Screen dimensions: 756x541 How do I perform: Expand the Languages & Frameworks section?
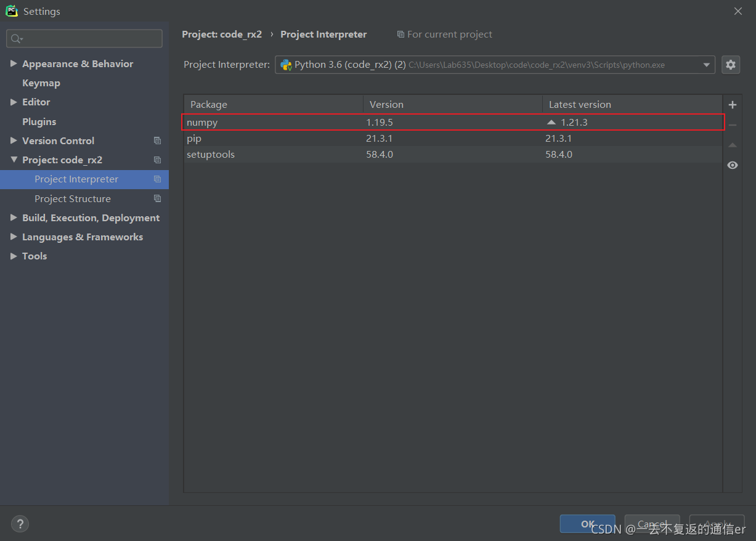pos(14,237)
